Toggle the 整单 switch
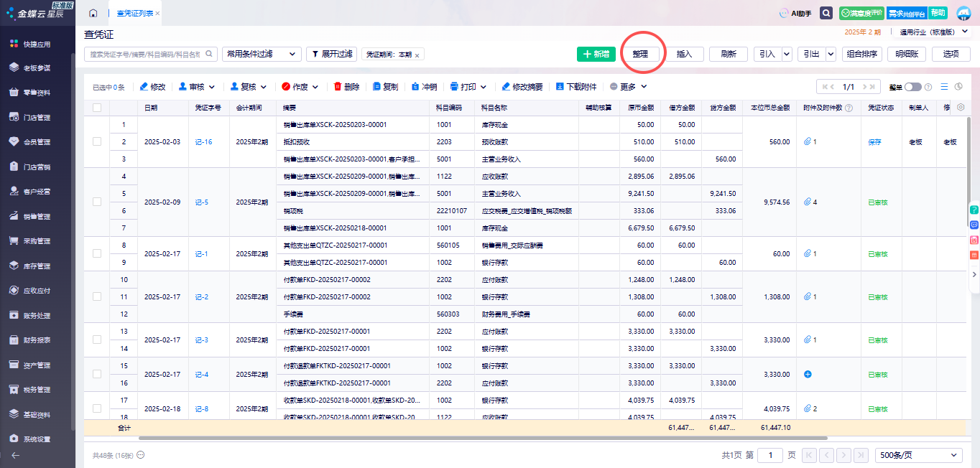This screenshot has width=980, height=468. pos(912,87)
